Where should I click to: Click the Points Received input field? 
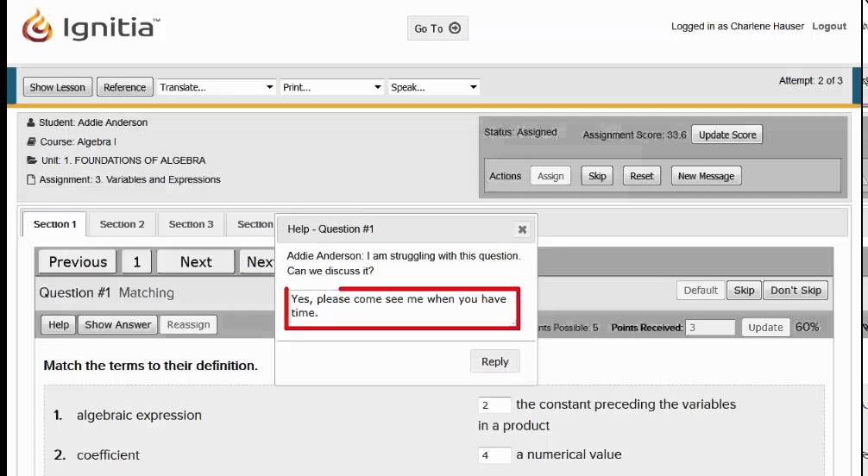710,327
